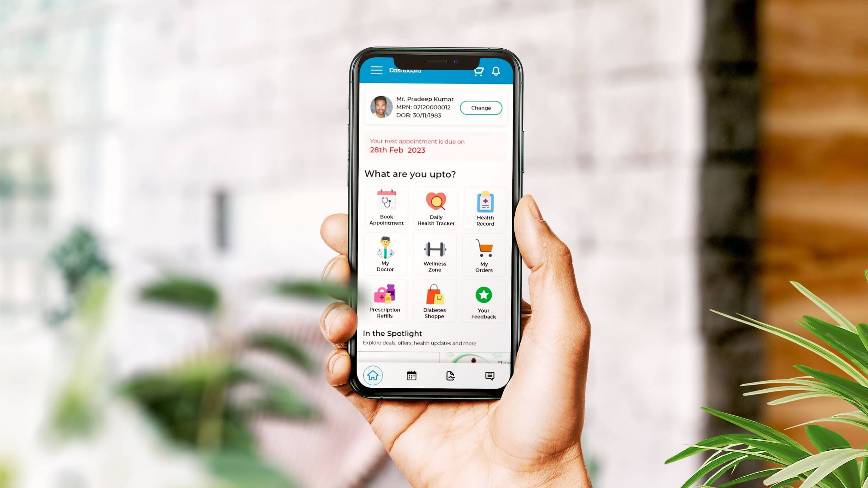
Task: Click the Change profile button
Action: (x=481, y=107)
